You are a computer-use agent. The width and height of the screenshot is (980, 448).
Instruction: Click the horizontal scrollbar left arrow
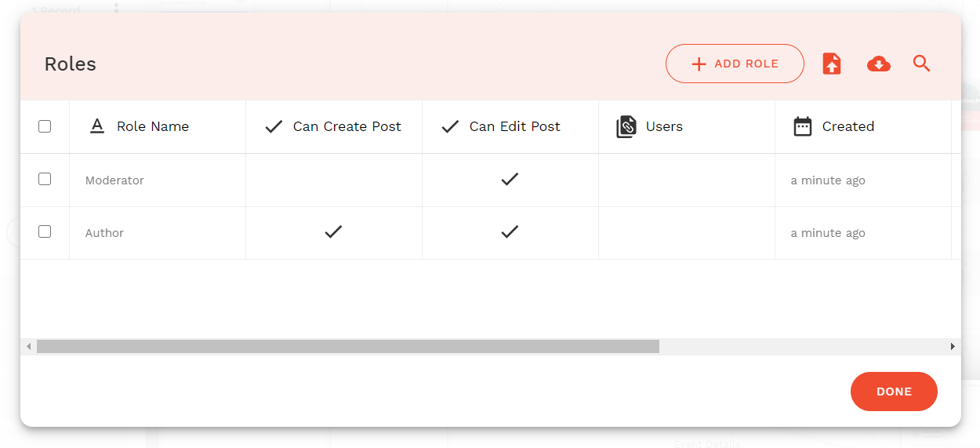[29, 346]
